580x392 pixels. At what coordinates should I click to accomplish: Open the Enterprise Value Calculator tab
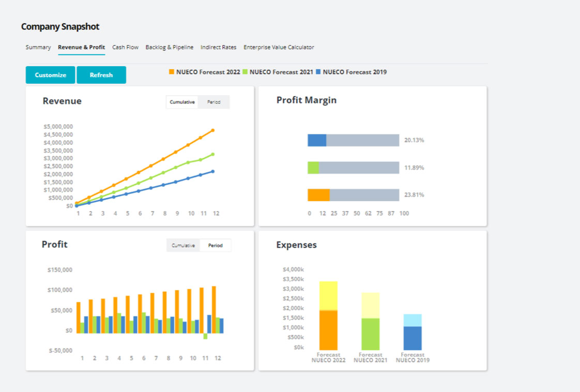click(x=279, y=47)
